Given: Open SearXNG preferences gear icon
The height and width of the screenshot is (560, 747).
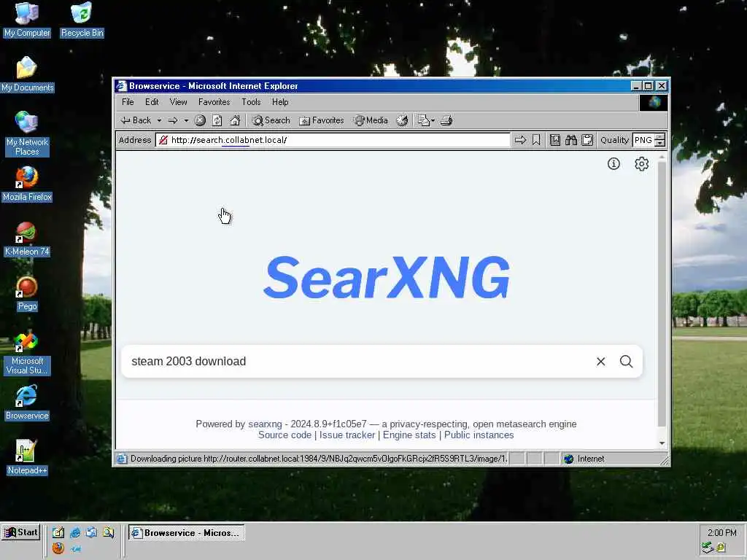Looking at the screenshot, I should [642, 164].
